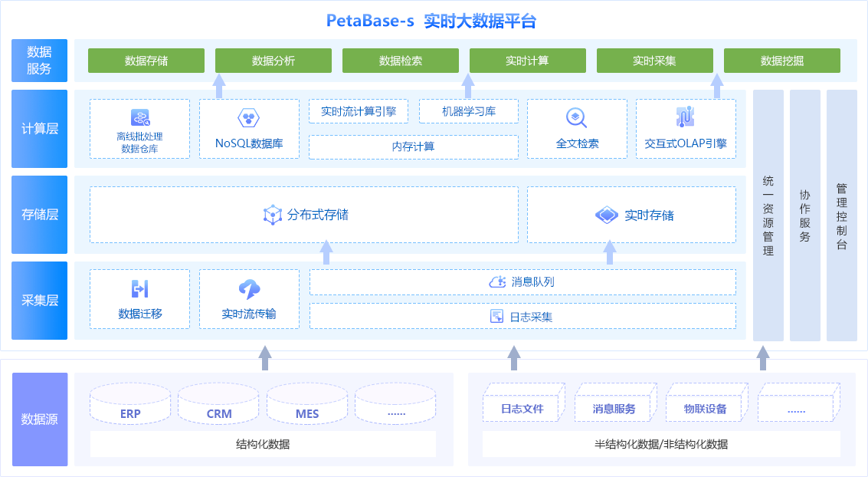The image size is (868, 477).
Task: Click the 采集层 layer label
Action: [39, 301]
